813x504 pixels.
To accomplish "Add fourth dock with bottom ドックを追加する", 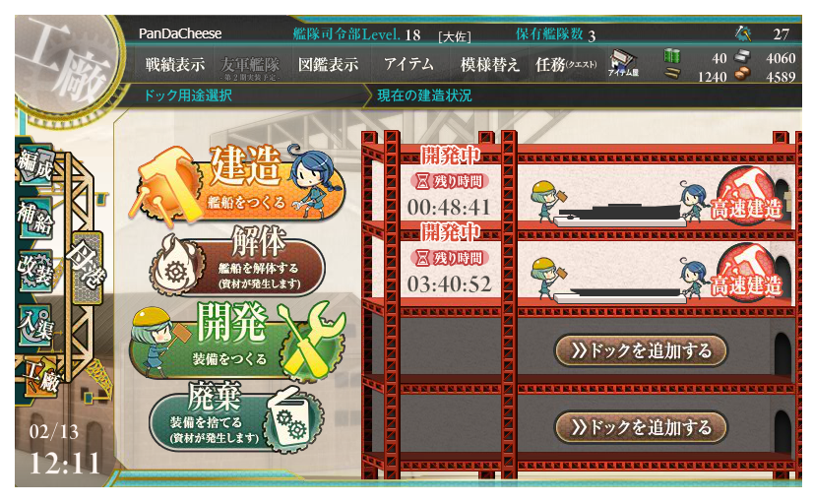I will [x=641, y=427].
